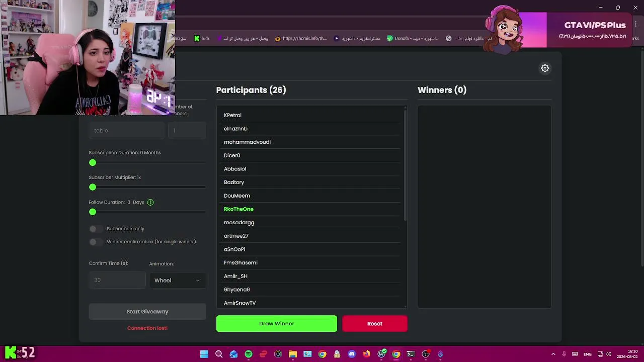This screenshot has height=362, width=644.
Task: Select participant Abbaslol
Action: [309, 169]
